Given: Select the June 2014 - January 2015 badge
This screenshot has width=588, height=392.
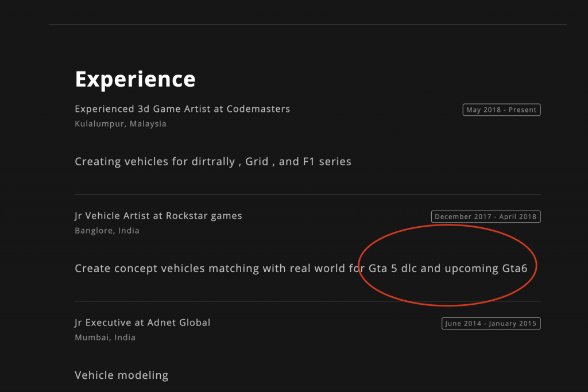Looking at the screenshot, I should 490,324.
